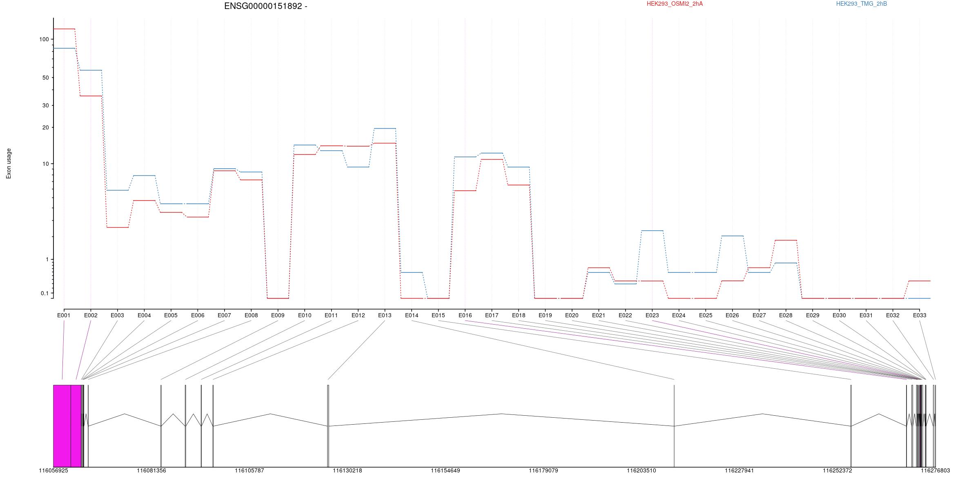980x490 pixels.
Task: Click exon label E029
Action: (813, 315)
